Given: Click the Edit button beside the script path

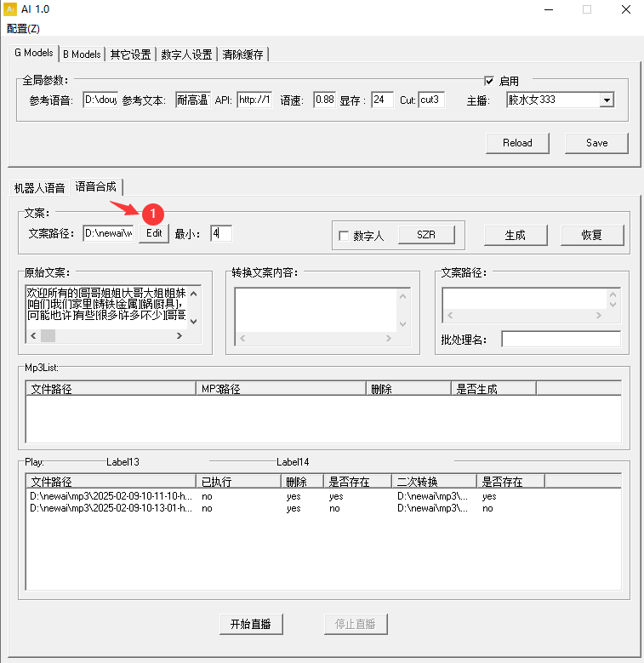Looking at the screenshot, I should click(153, 234).
